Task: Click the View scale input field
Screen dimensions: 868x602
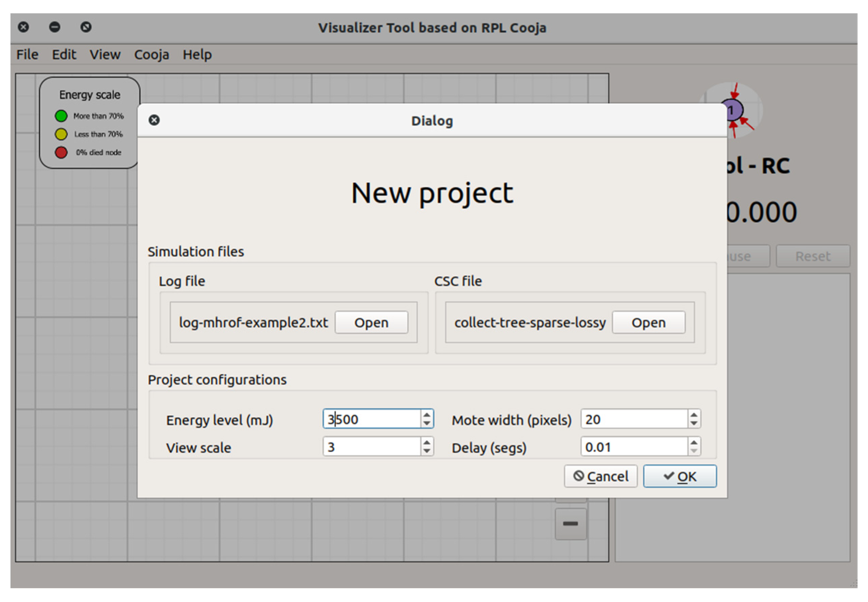Action: point(371,447)
